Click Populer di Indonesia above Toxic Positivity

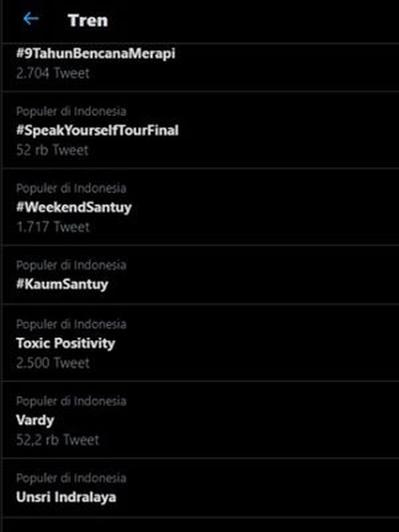click(71, 324)
